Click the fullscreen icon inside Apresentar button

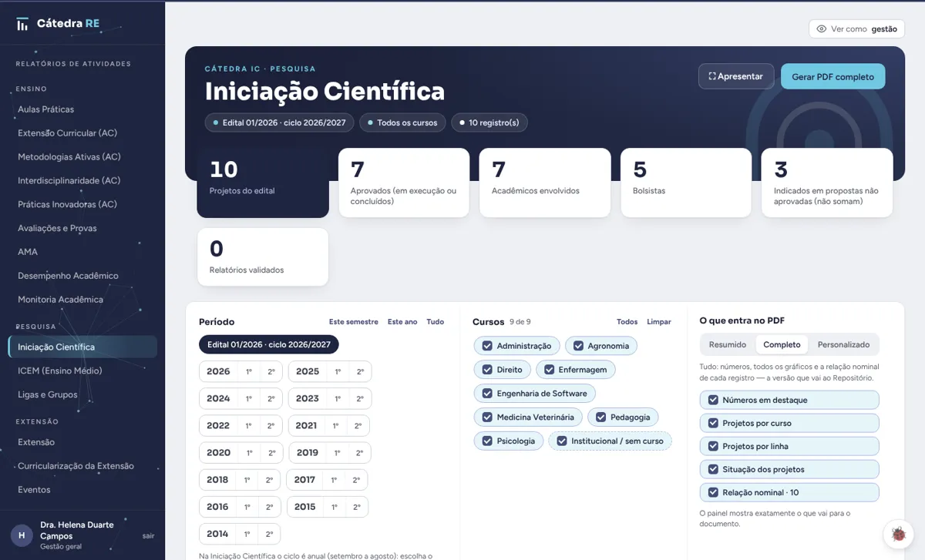coord(712,76)
